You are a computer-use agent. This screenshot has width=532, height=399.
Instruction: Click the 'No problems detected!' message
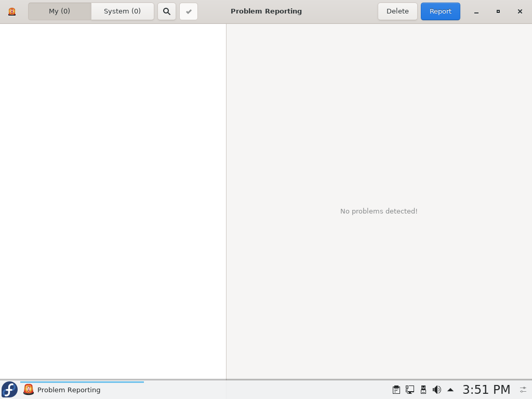[x=379, y=211]
